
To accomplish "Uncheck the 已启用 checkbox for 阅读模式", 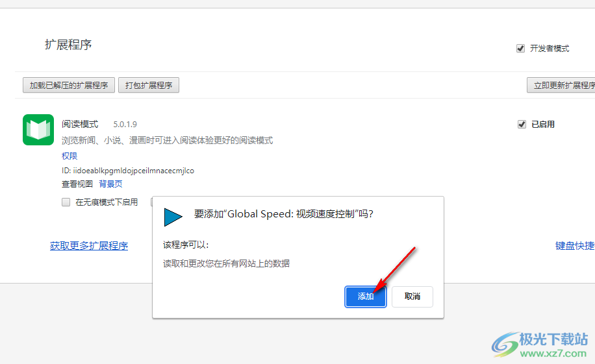I will click(522, 125).
